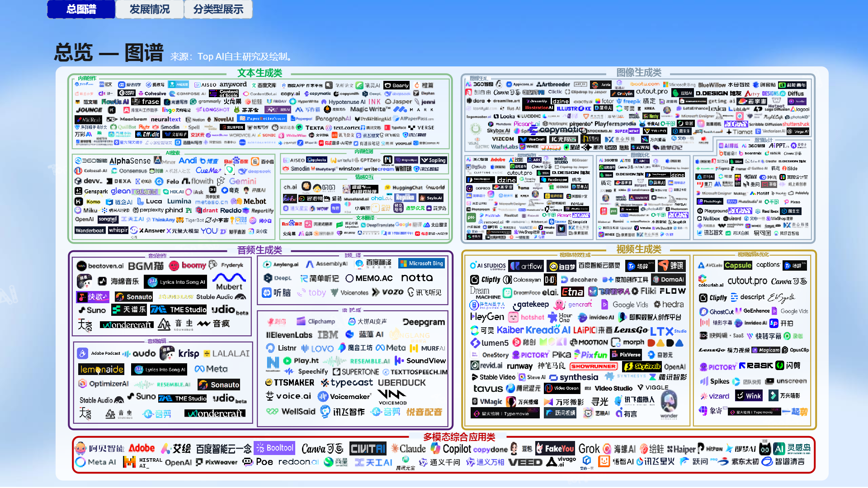The image size is (868, 488).
Task: Click the MEMO.AC logo
Action: [369, 278]
